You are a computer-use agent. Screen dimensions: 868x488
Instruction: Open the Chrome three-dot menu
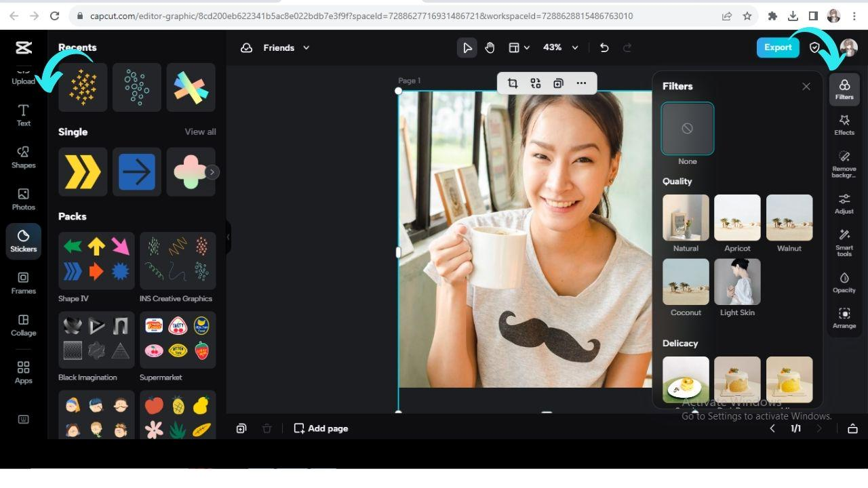click(x=854, y=16)
